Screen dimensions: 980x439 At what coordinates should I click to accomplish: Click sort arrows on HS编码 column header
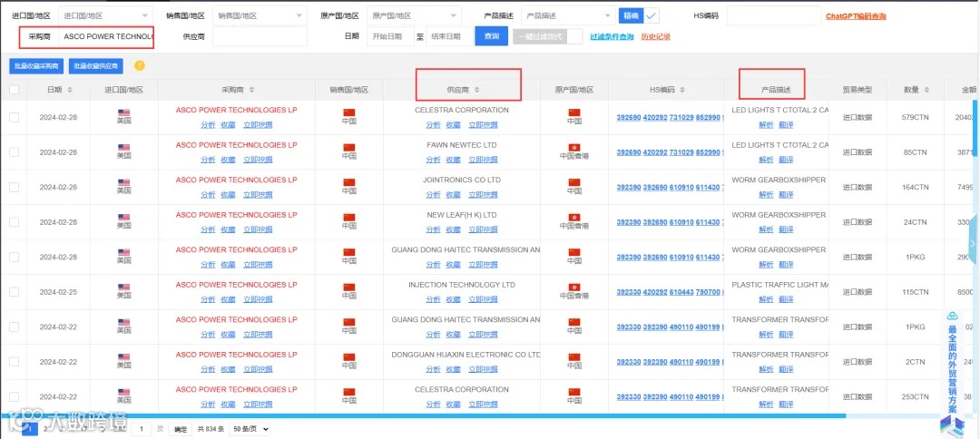point(681,90)
